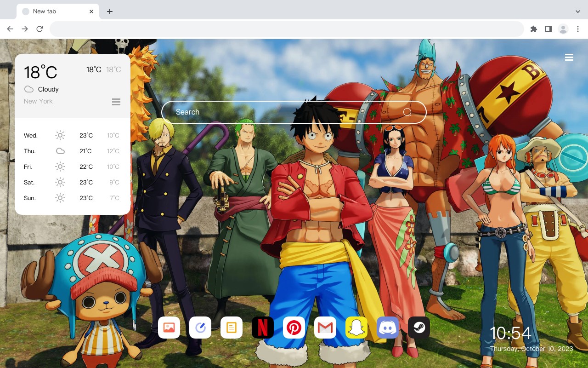Focus the browser address bar
This screenshot has width=588, height=368.
(x=287, y=29)
